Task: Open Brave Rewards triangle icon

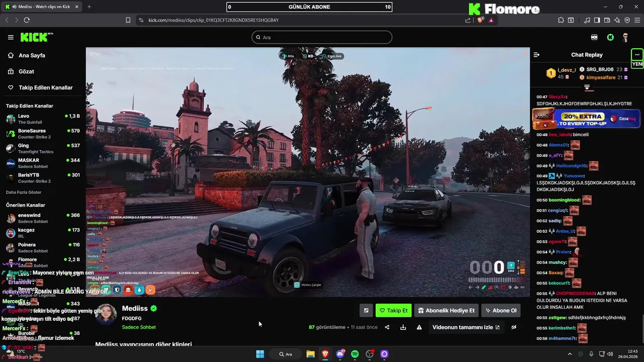Action: pyautogui.click(x=491, y=20)
